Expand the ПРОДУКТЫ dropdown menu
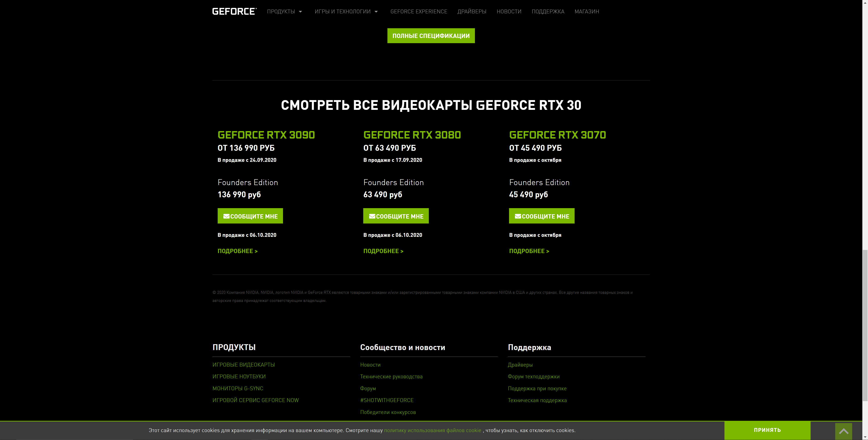 click(284, 12)
